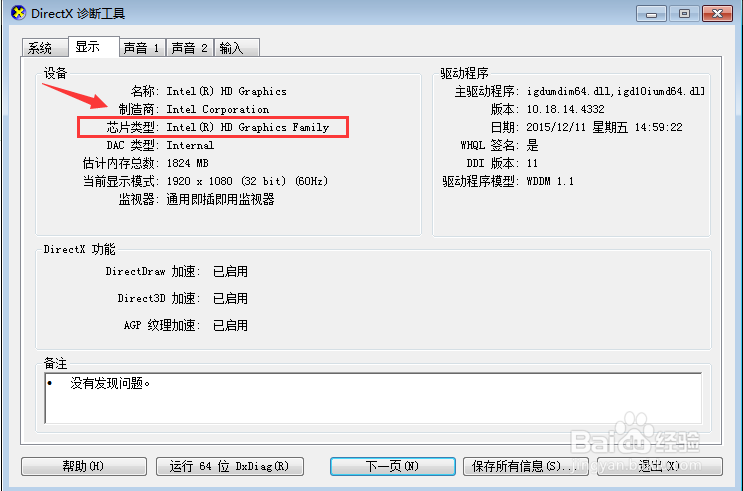Screen dimensions: 743x491
Task: Open the 声音 1 tab
Action: 142,47
